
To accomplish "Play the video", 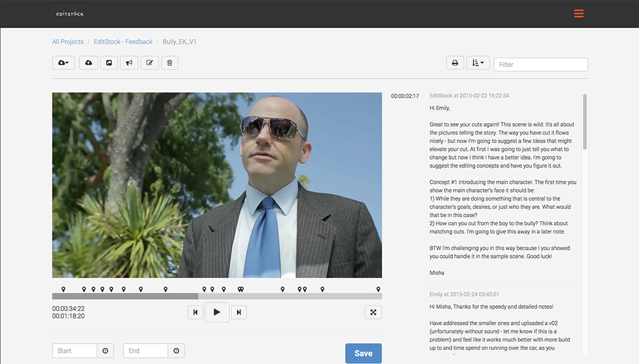I will (x=217, y=312).
